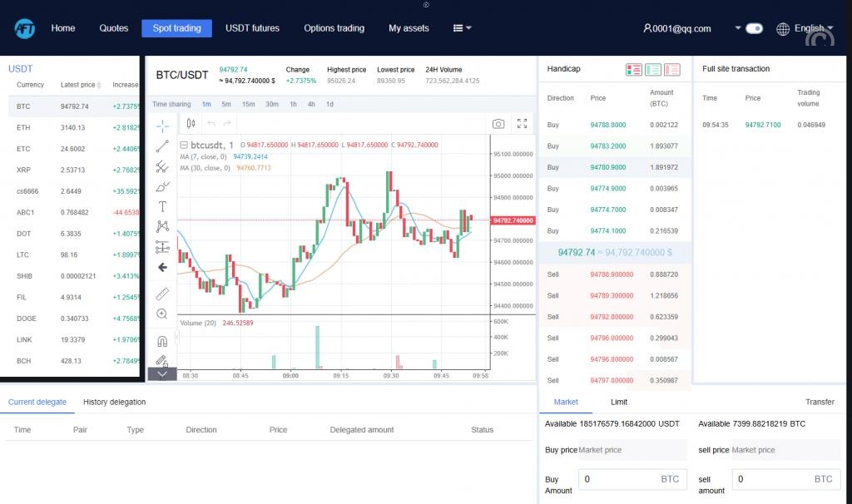Open the History delegation tab
Screen dimensions: 852x504
click(114, 402)
